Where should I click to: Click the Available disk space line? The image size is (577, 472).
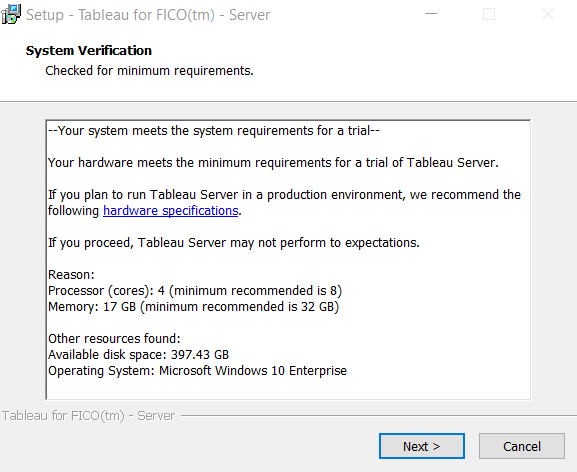coord(138,355)
